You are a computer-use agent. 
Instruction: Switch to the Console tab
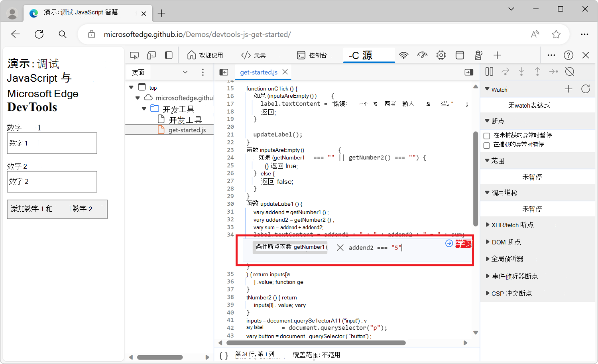tap(312, 55)
